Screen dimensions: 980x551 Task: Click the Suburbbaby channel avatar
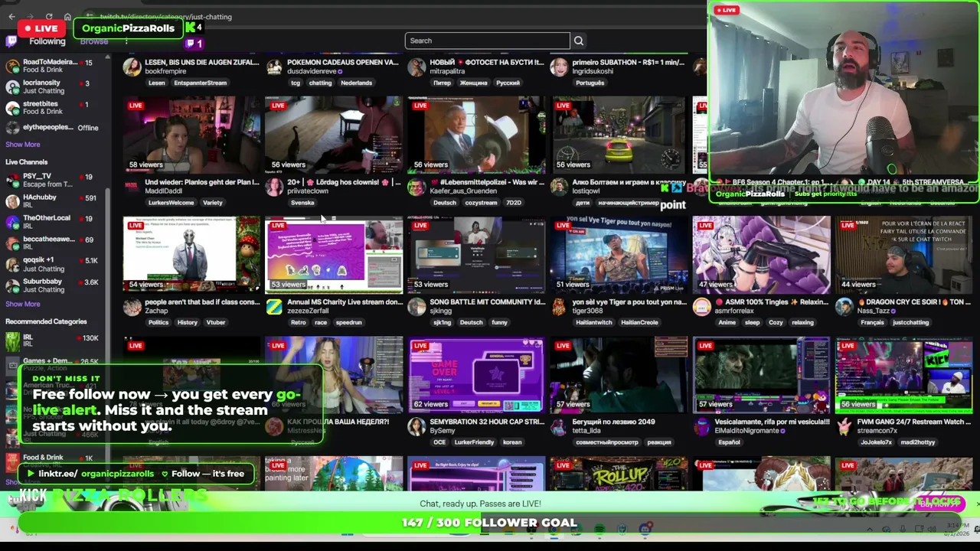[x=12, y=285]
